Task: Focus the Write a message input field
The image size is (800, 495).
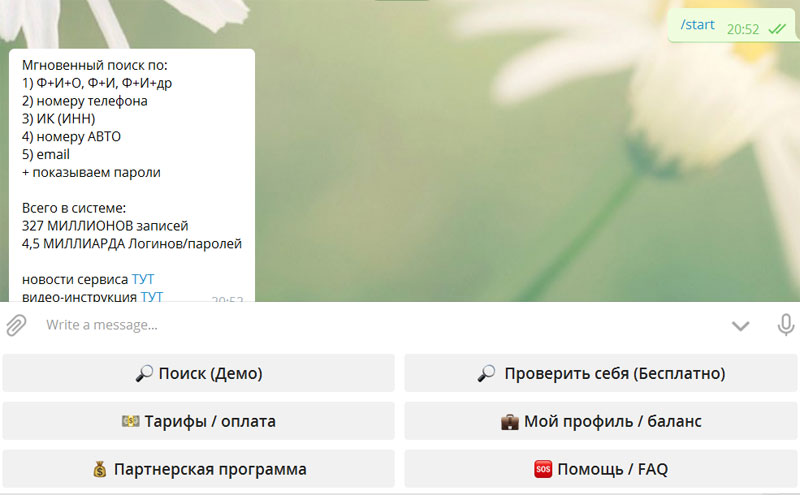Action: 380,325
